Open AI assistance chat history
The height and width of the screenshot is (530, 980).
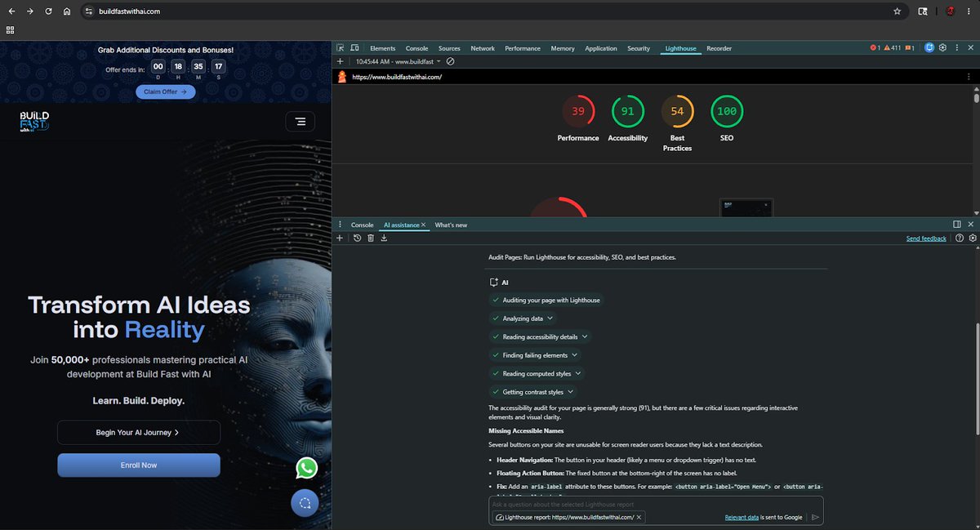[x=357, y=238]
